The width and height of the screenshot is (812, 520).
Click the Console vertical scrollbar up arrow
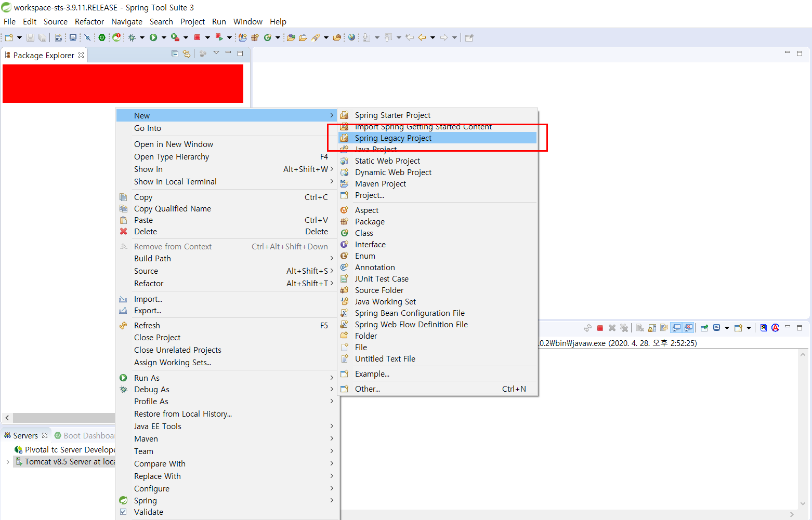pos(803,355)
